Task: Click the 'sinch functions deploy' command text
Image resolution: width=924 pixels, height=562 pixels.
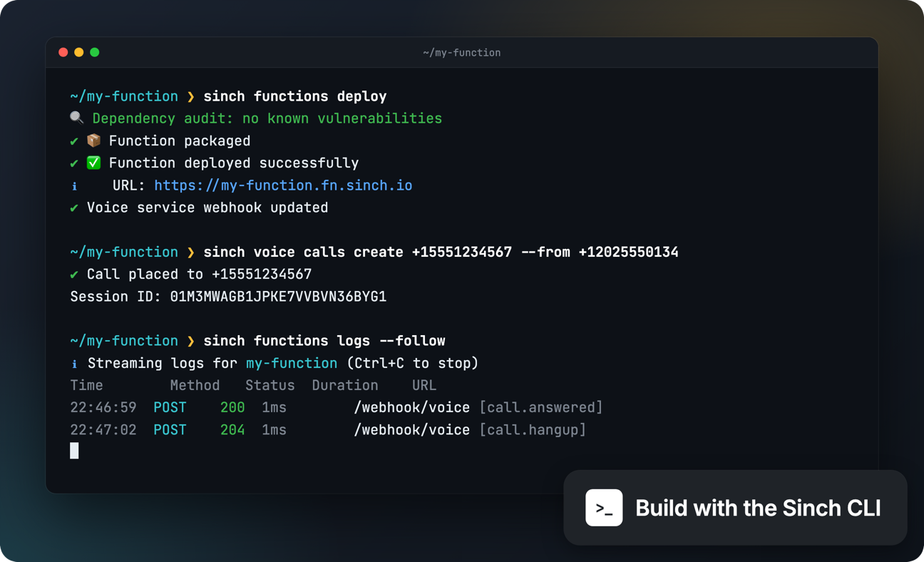Action: click(295, 96)
